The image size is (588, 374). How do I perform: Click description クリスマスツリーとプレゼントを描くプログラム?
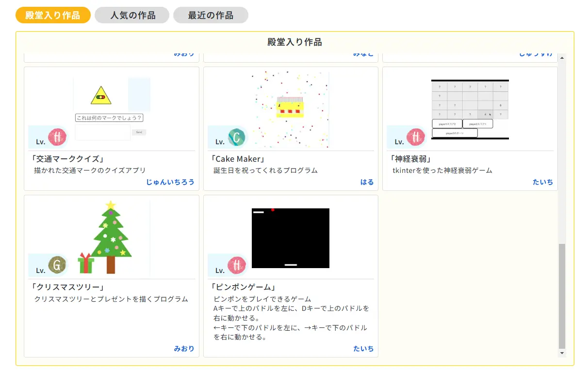(111, 299)
